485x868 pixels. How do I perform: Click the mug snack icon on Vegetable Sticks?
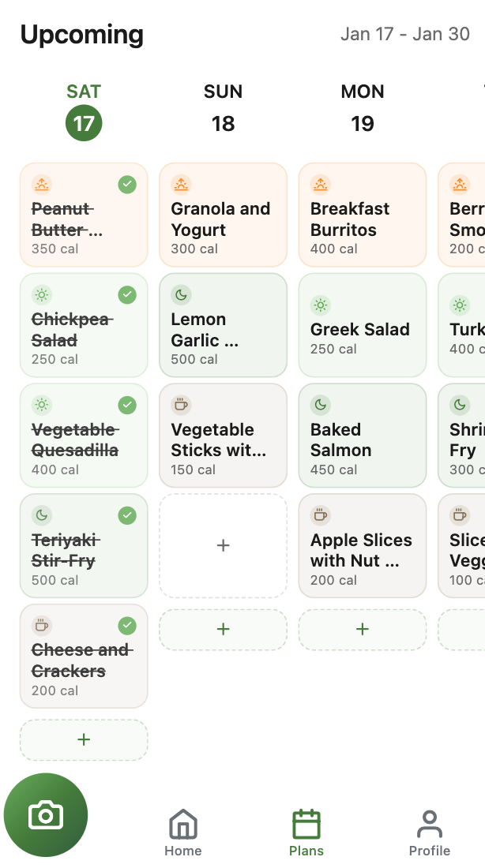pos(181,404)
